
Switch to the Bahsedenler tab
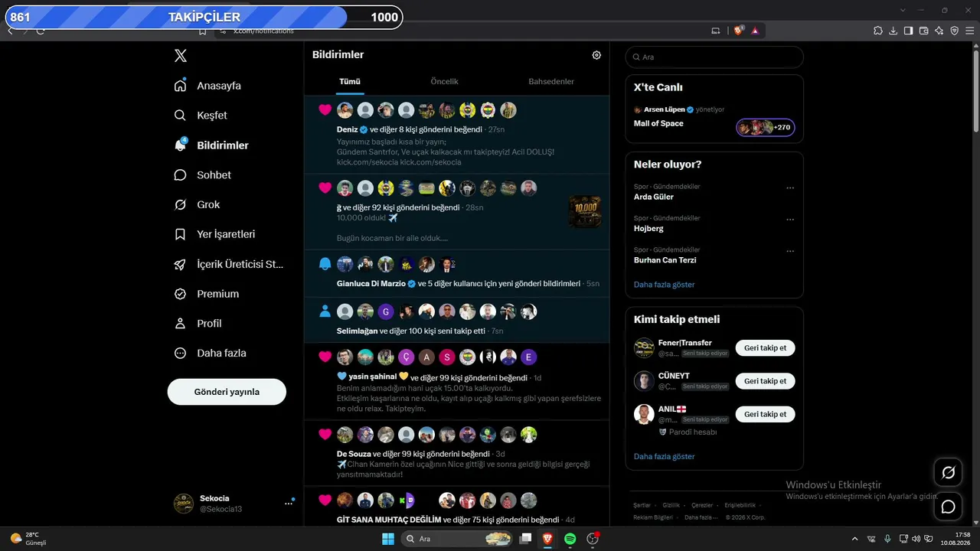tap(551, 82)
